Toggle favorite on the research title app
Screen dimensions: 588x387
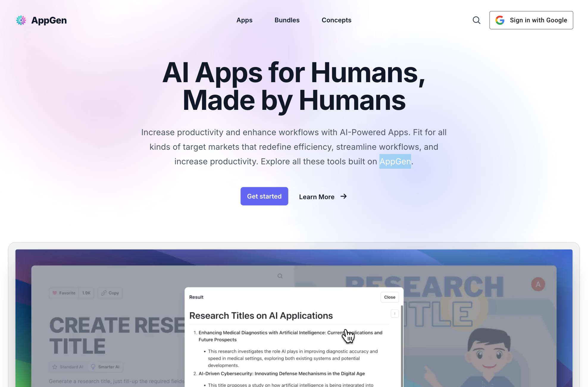click(x=64, y=292)
